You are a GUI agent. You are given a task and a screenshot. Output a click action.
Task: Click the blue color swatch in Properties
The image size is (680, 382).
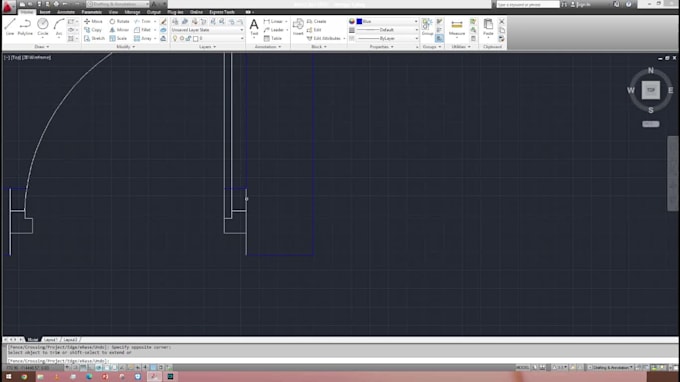tap(359, 21)
